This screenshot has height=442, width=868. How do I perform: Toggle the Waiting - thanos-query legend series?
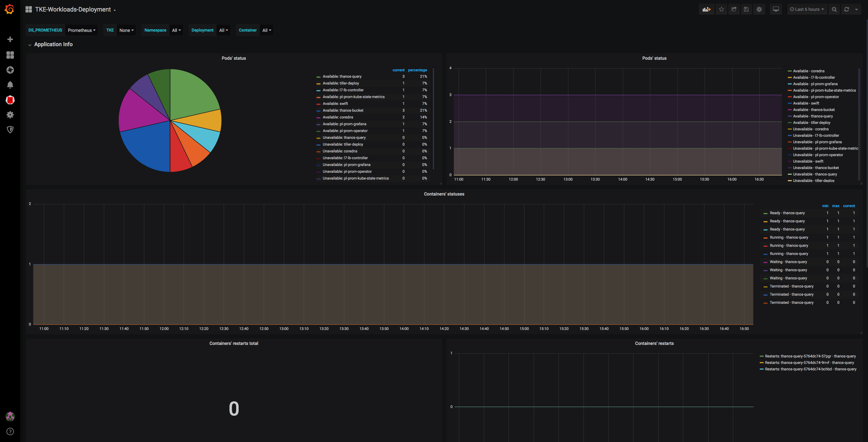click(788, 262)
